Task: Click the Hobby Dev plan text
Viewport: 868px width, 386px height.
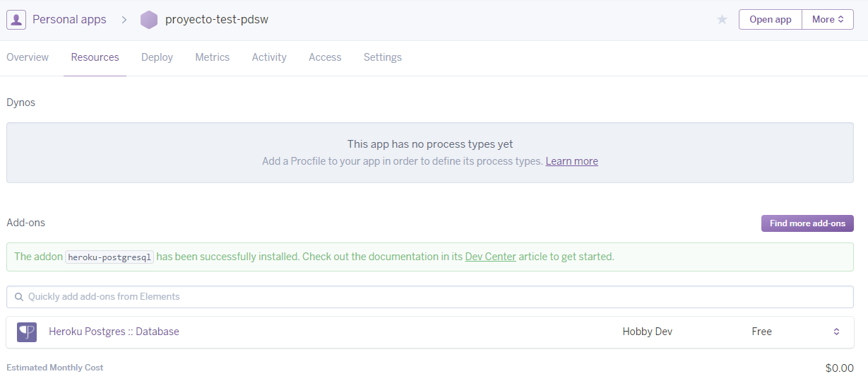Action: click(647, 332)
